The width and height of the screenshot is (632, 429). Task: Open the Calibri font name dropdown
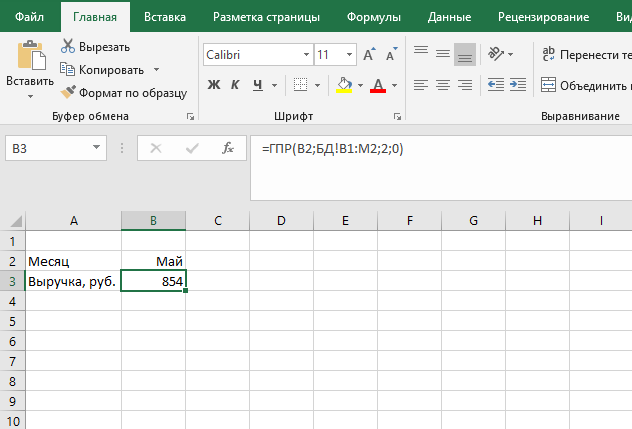point(306,54)
